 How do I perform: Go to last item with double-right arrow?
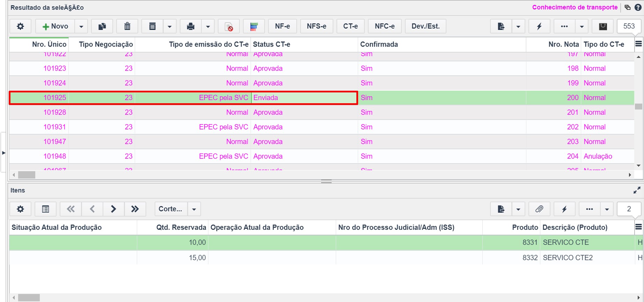pyautogui.click(x=135, y=209)
